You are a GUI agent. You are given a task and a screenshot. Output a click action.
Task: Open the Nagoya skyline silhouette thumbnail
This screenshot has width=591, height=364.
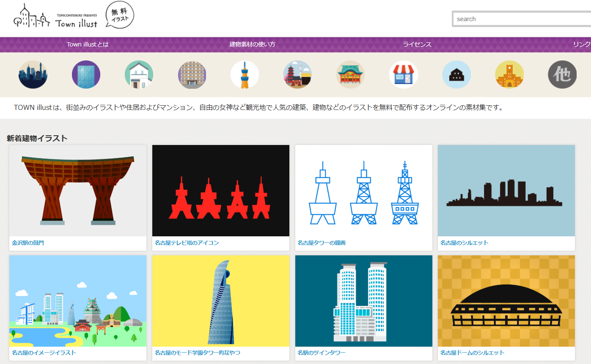pyautogui.click(x=506, y=191)
